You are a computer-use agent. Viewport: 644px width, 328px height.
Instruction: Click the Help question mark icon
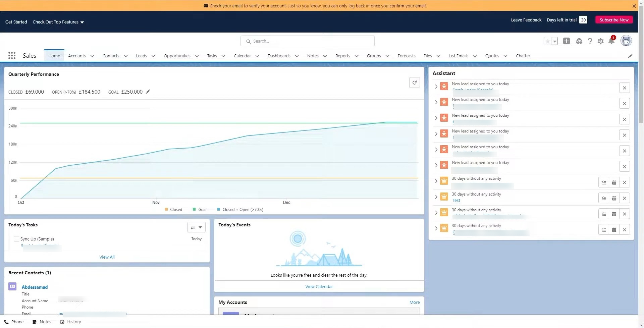(x=590, y=41)
